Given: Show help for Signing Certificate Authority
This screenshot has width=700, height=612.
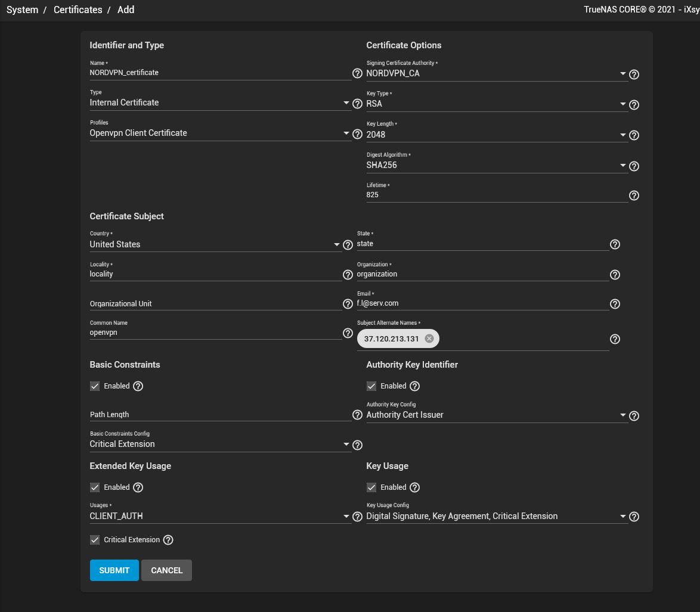Looking at the screenshot, I should click(634, 74).
